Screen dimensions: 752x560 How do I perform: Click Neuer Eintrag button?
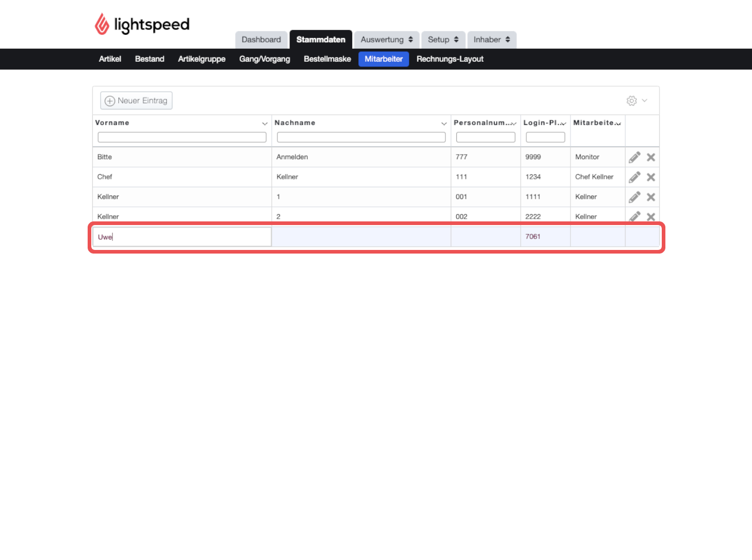136,101
